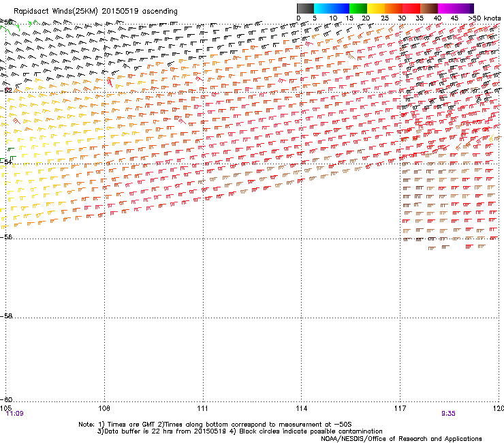The image size is (504, 443).
Task: Click the purple pass time '11:09'
Action: (15, 414)
